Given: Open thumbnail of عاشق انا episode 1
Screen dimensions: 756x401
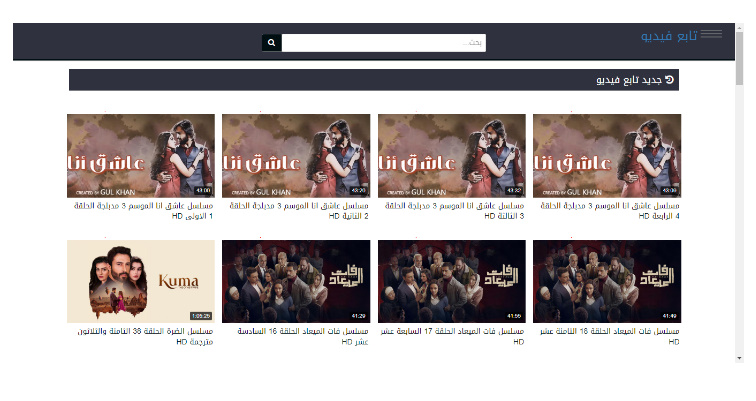Looking at the screenshot, I should click(x=141, y=155).
